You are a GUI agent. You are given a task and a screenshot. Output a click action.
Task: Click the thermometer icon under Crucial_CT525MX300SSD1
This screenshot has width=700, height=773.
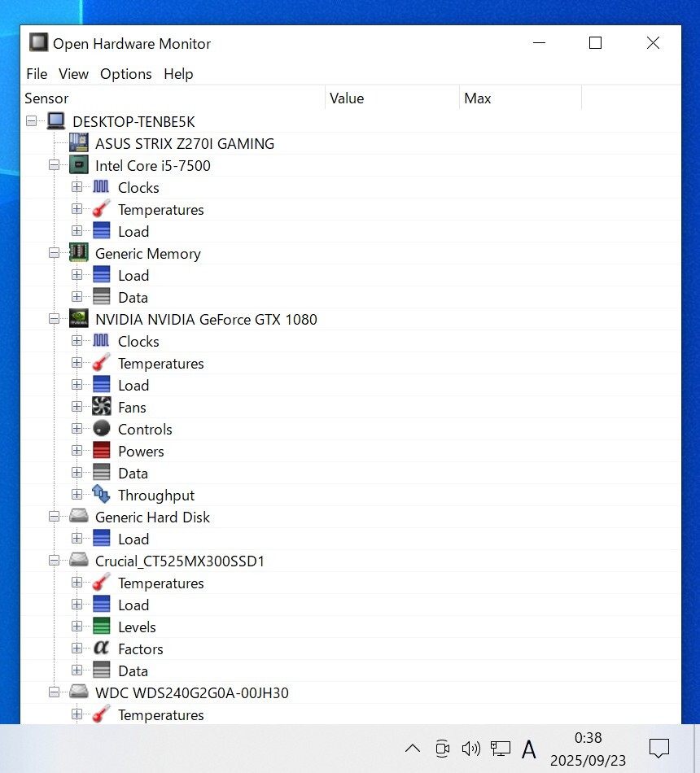pyautogui.click(x=101, y=583)
